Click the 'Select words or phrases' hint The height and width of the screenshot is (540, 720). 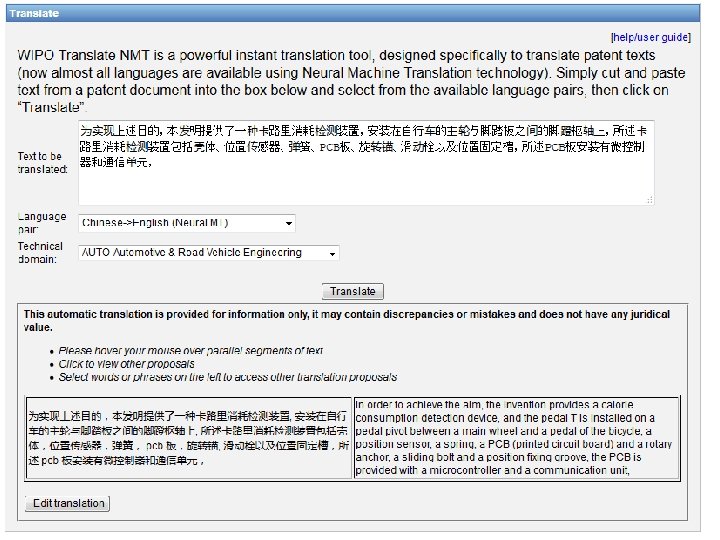[x=228, y=377]
